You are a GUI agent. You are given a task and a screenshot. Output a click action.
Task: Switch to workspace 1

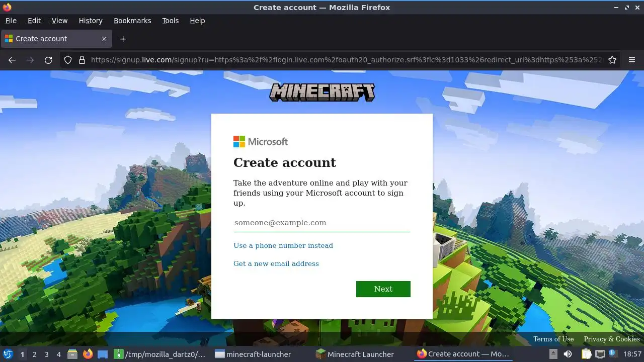point(22,354)
